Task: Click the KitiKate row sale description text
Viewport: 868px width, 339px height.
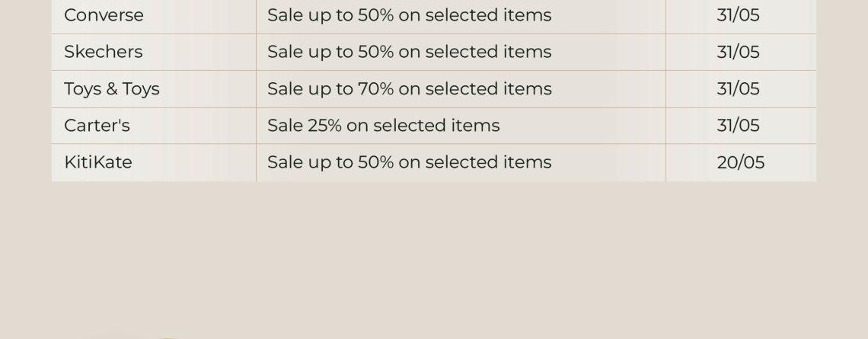Action: click(x=409, y=162)
